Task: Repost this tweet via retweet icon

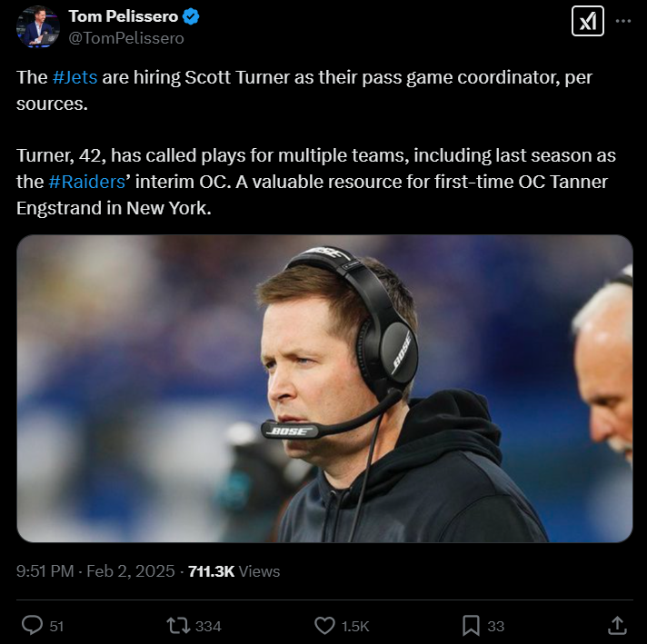Action: 178,625
